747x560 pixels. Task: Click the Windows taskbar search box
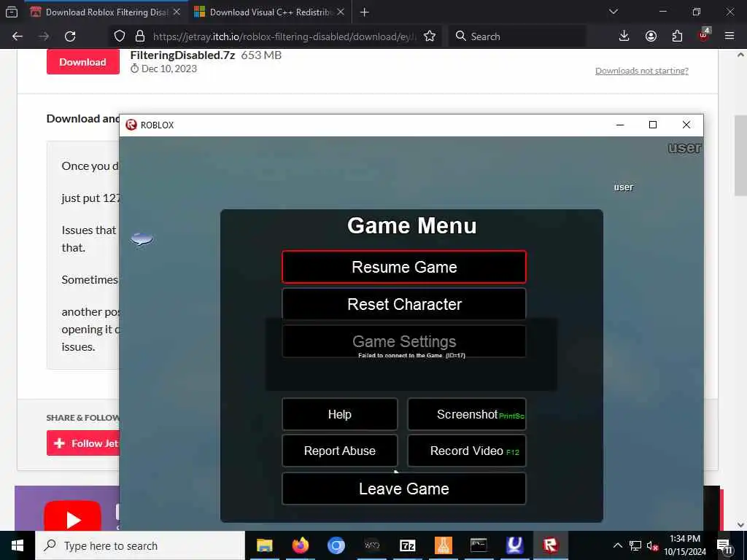point(140,545)
